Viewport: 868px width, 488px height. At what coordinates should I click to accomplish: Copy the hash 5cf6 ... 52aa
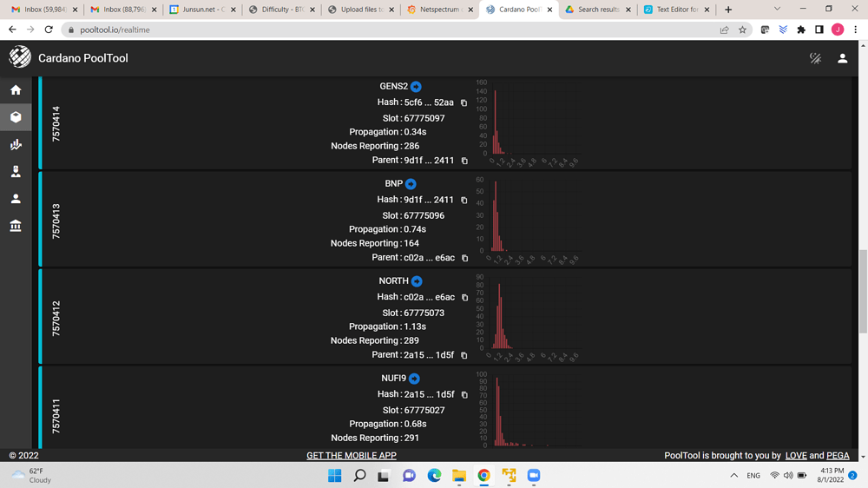tap(464, 102)
